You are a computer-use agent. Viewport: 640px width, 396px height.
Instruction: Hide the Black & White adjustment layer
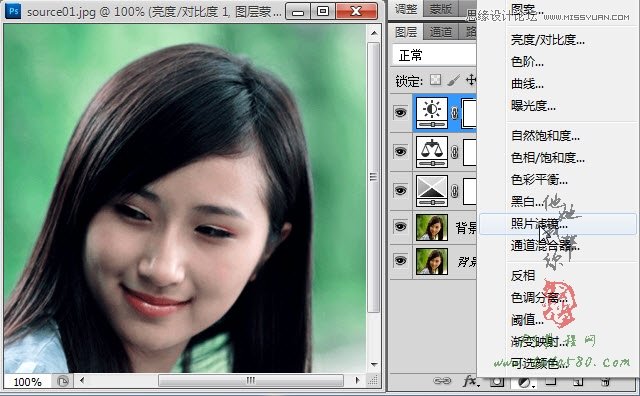click(x=400, y=190)
